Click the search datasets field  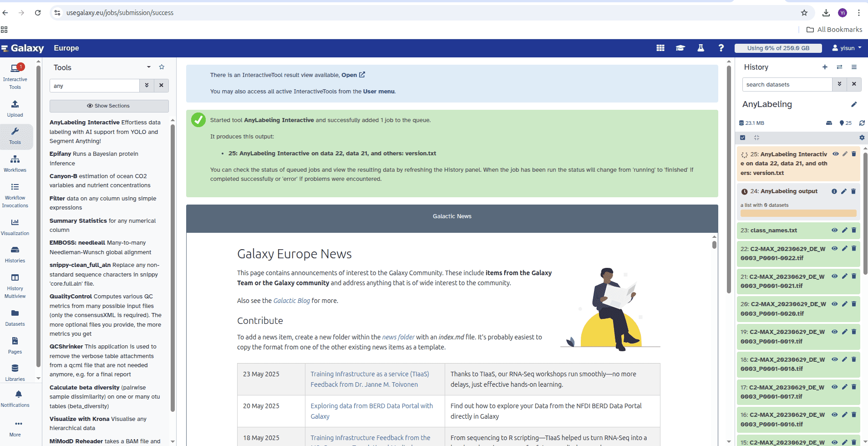(787, 85)
